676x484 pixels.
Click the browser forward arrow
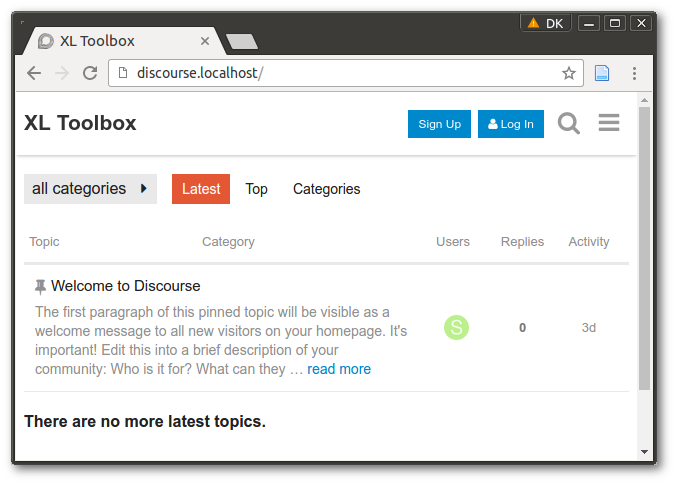[x=62, y=73]
